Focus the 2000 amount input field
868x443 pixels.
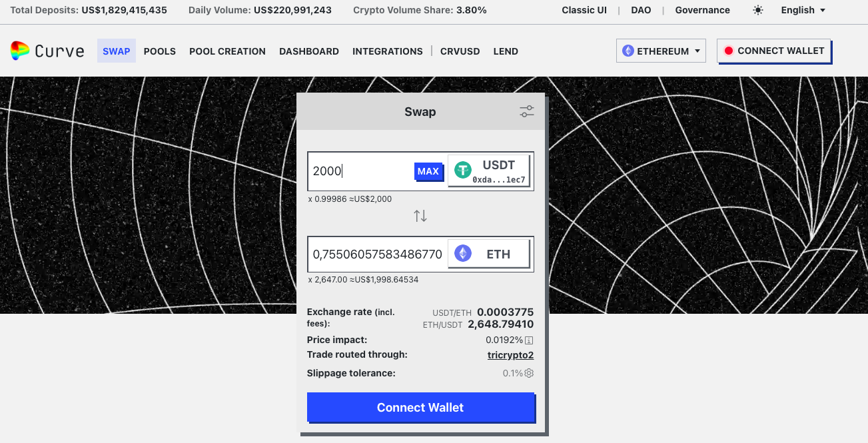click(x=360, y=171)
